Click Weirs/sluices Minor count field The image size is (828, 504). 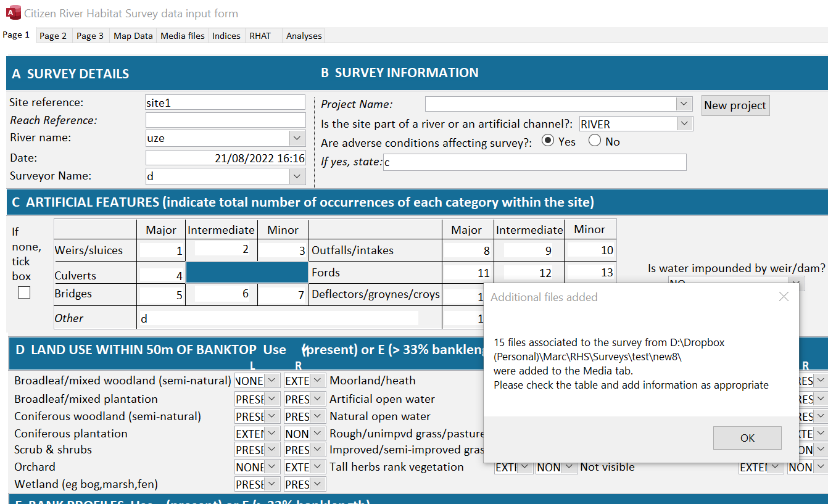click(x=283, y=250)
